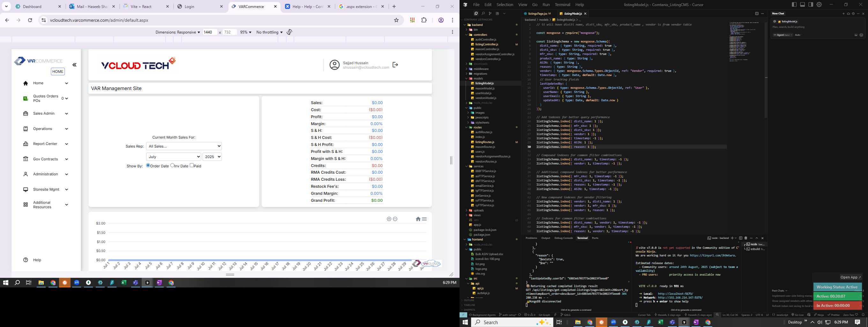
Task: Select the Order Date radio button
Action: pos(148,165)
